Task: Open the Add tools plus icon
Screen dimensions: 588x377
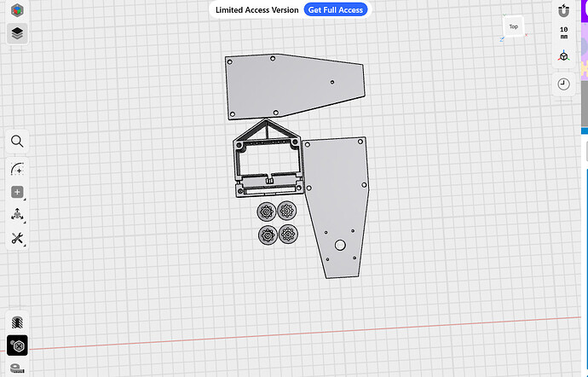Action: coord(17,192)
